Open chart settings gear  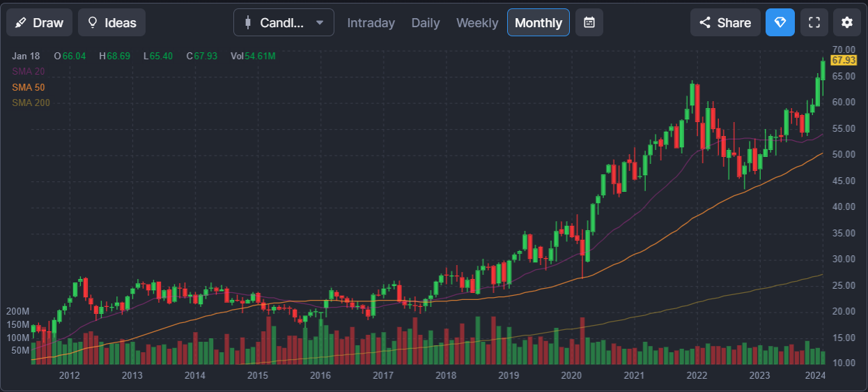(846, 22)
